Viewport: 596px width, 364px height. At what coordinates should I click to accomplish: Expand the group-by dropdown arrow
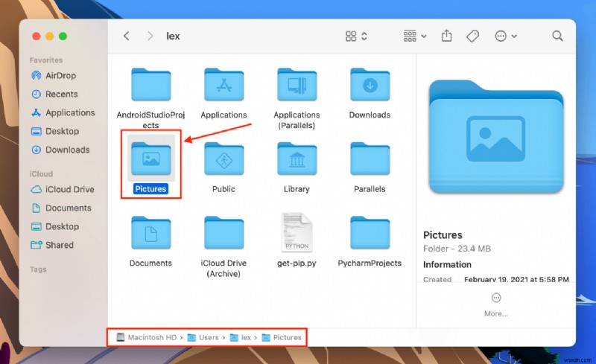pyautogui.click(x=424, y=36)
